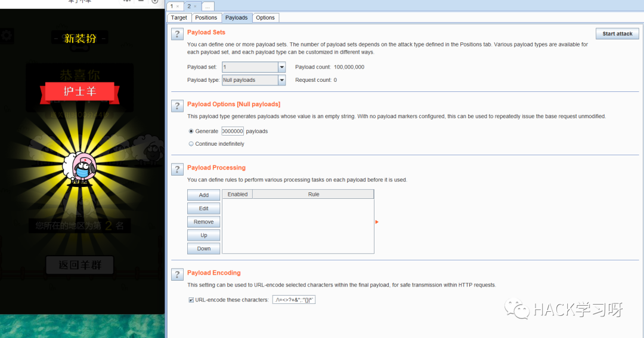Click the Start attack button
The width and height of the screenshot is (644, 338).
coord(617,33)
